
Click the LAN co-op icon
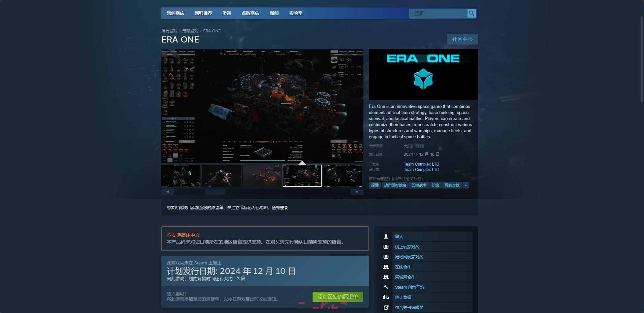386,277
